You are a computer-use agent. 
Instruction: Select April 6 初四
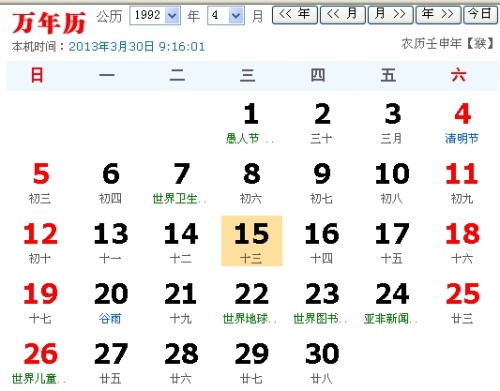click(111, 183)
